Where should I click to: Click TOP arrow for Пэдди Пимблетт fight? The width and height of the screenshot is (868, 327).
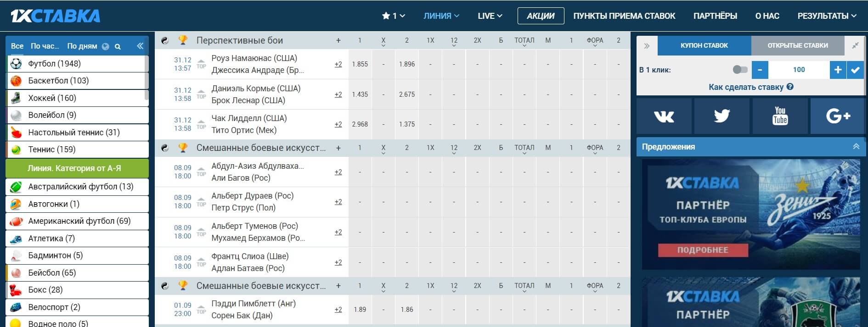point(201,309)
